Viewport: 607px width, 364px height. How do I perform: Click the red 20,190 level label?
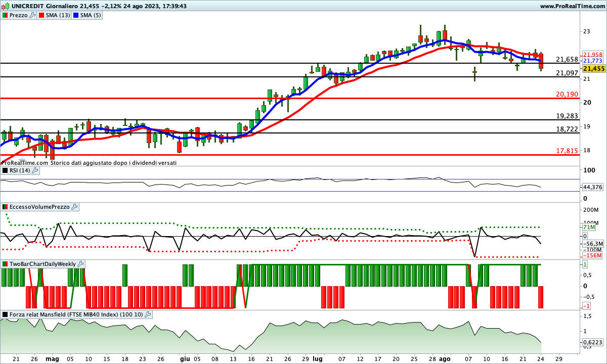point(567,94)
